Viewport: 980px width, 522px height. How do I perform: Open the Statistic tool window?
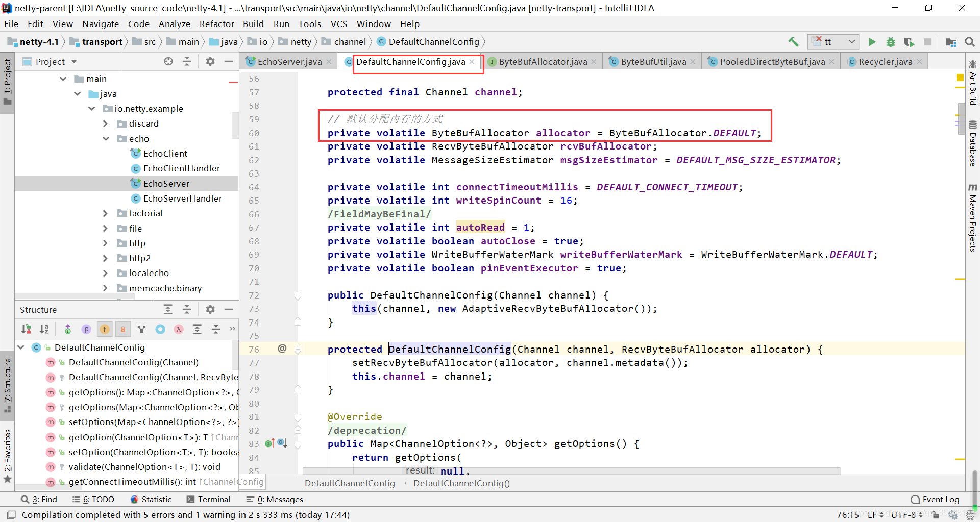[x=151, y=499]
